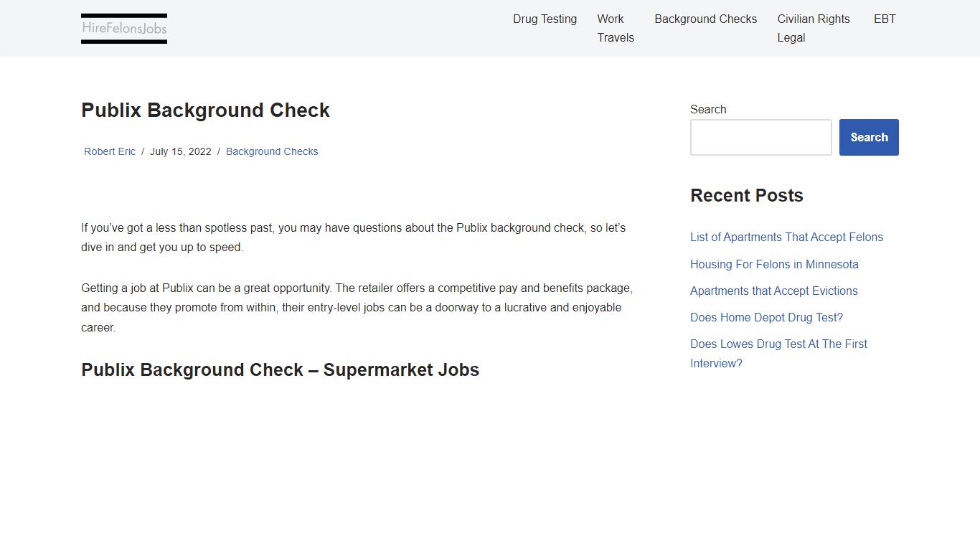Open the Civilian Rights Legal menu
Image resolution: width=980 pixels, height=551 pixels.
pos(814,28)
